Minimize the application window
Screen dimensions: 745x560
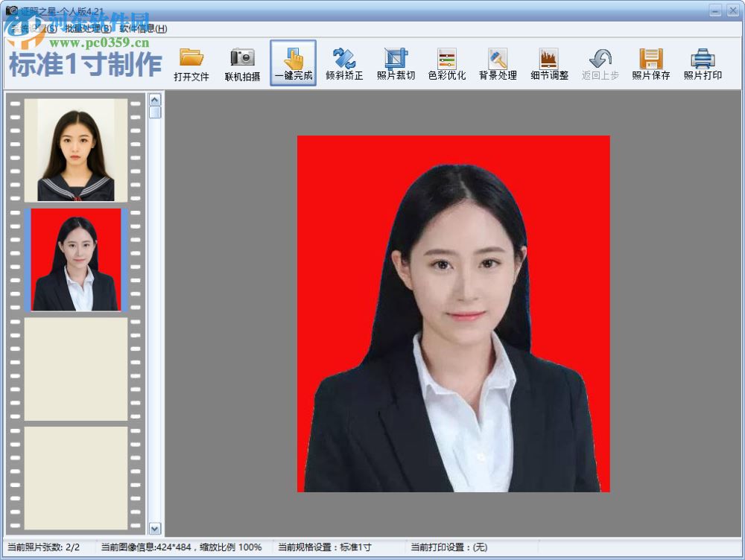(715, 10)
